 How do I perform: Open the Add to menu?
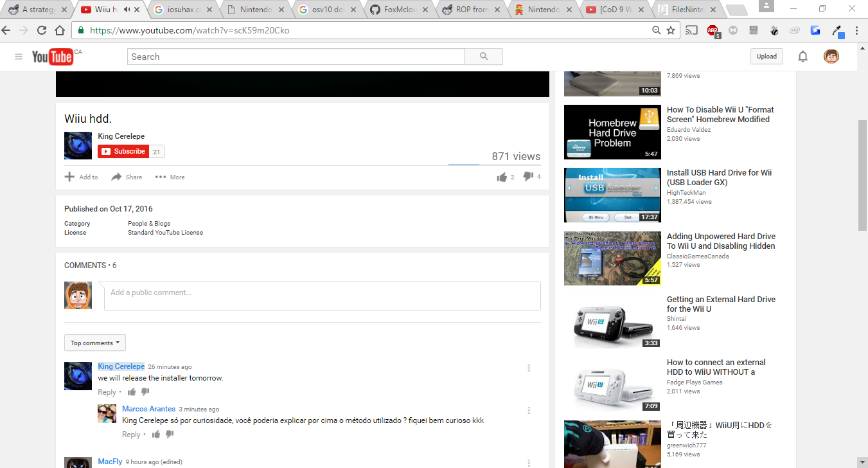(81, 177)
